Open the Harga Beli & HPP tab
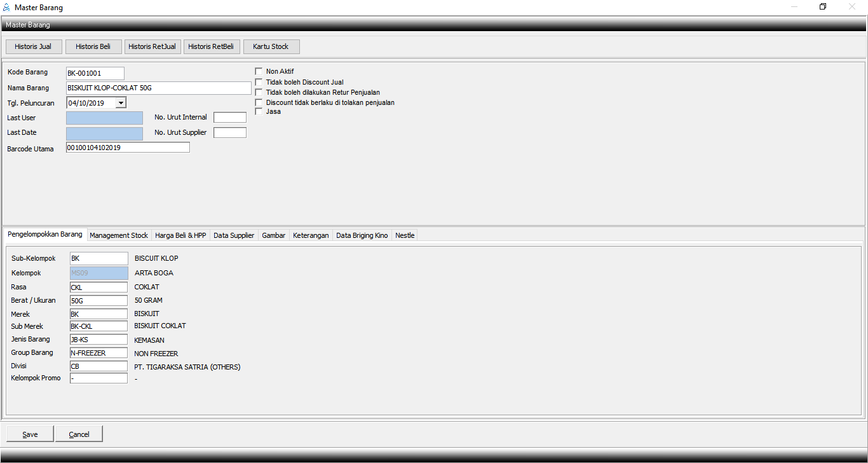This screenshot has width=868, height=463. pos(180,235)
